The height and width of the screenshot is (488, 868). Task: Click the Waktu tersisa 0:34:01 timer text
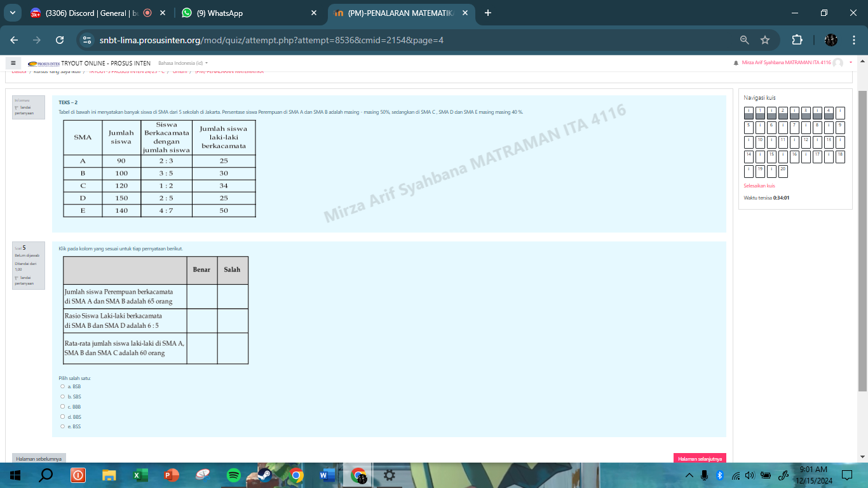(x=766, y=198)
